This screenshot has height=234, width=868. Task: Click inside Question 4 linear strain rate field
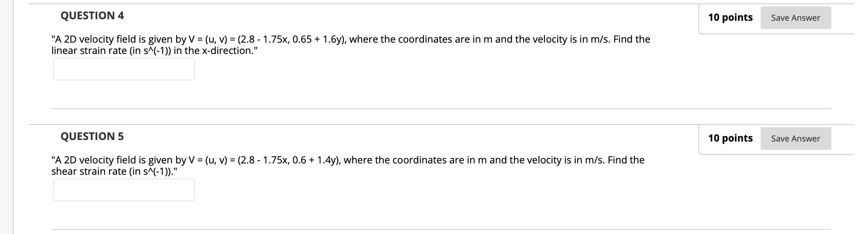click(x=124, y=69)
